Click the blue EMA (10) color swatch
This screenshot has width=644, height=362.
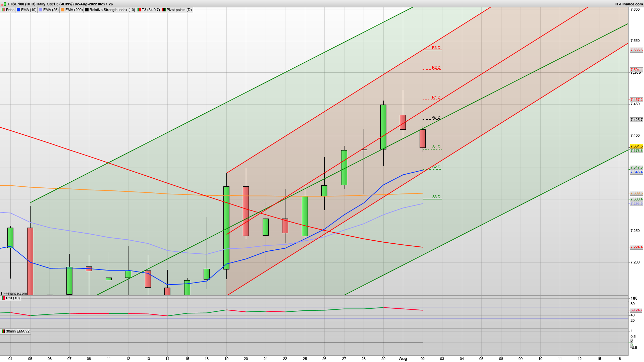point(18,10)
